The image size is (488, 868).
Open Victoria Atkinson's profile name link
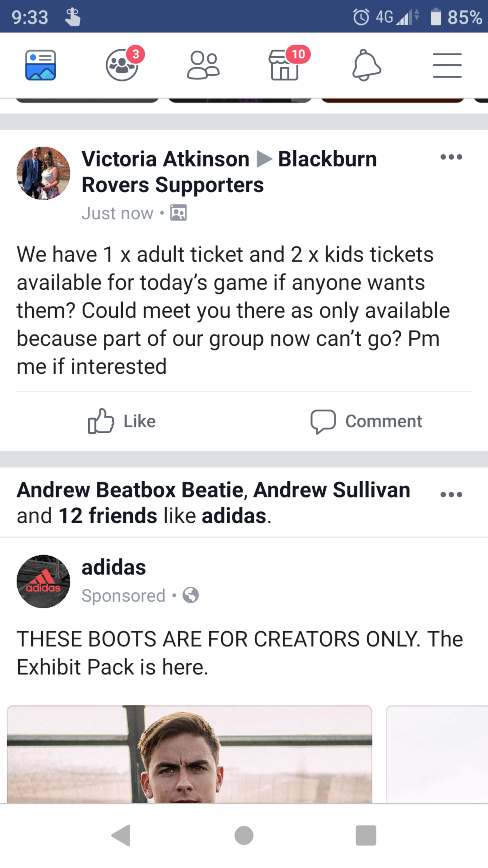point(165,159)
